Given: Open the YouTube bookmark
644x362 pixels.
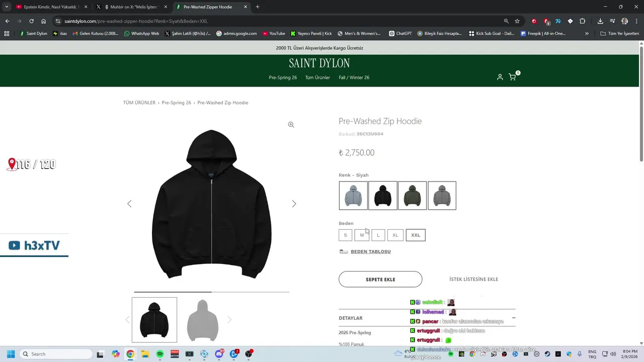Looking at the screenshot, I should 273,34.
